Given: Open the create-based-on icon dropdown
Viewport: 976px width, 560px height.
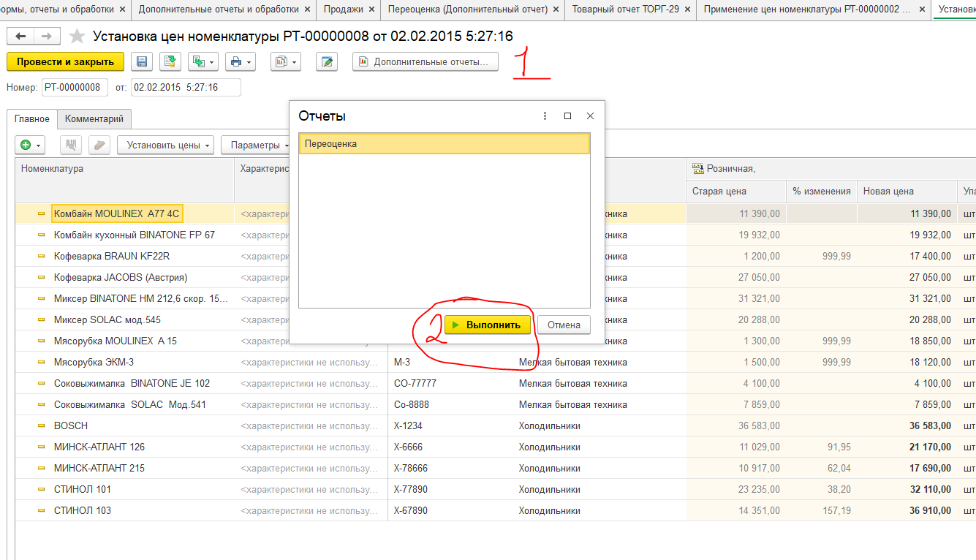Looking at the screenshot, I should point(203,62).
